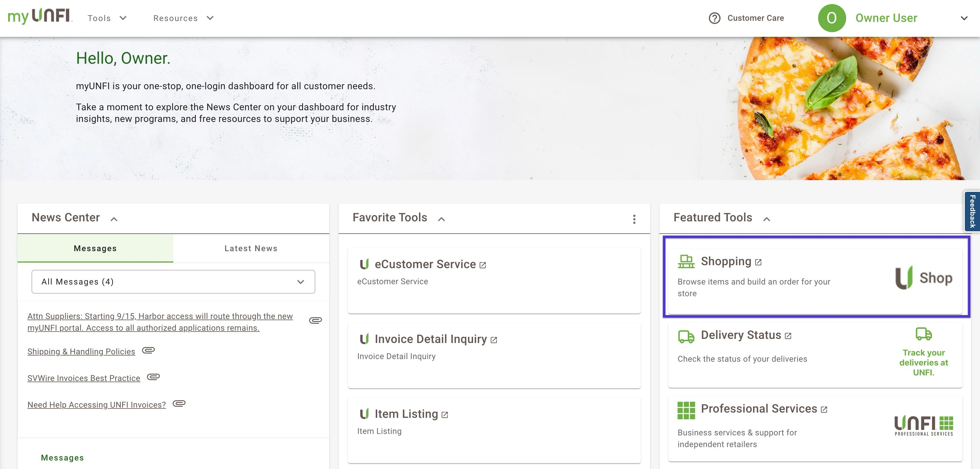Screen dimensions: 980x469
Task: Click the Delivery Status truck icon
Action: click(x=686, y=336)
